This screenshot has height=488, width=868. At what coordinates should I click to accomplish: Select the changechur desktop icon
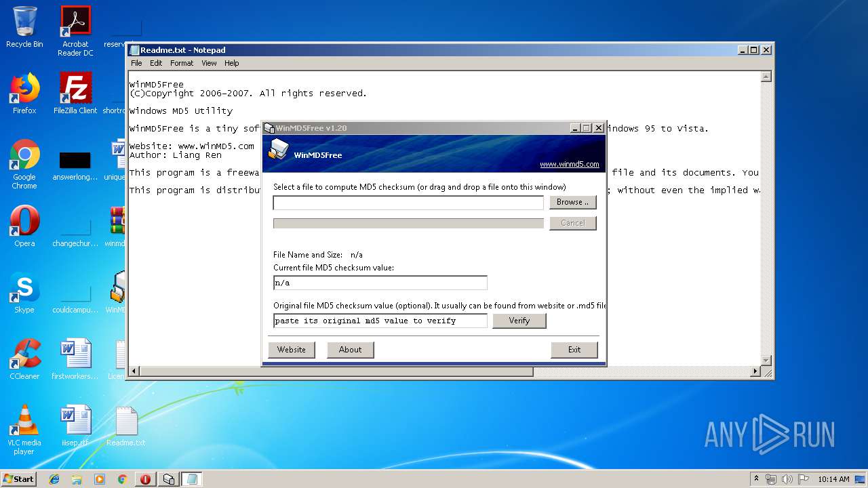click(x=75, y=232)
